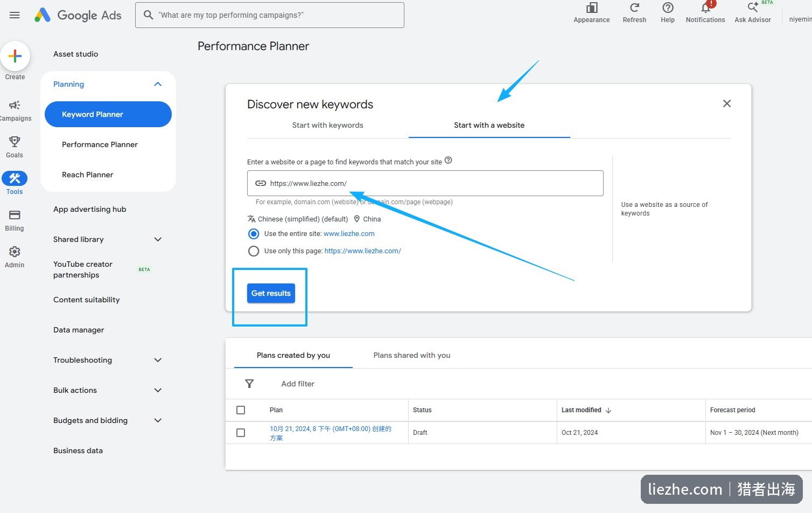Viewport: 812px width, 513px height.
Task: Expand Budgets and bidding section
Action: [x=158, y=420]
